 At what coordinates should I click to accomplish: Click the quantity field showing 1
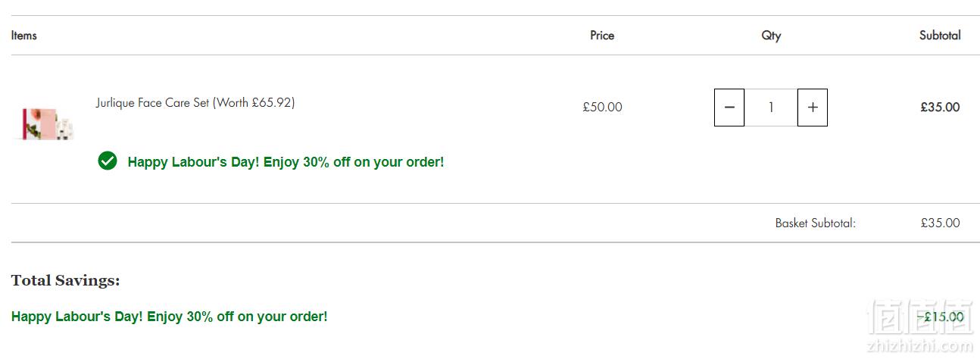pyautogui.click(x=771, y=108)
